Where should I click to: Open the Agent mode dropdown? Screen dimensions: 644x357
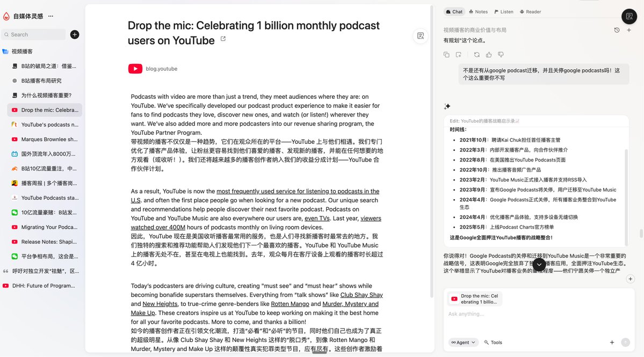(x=464, y=342)
